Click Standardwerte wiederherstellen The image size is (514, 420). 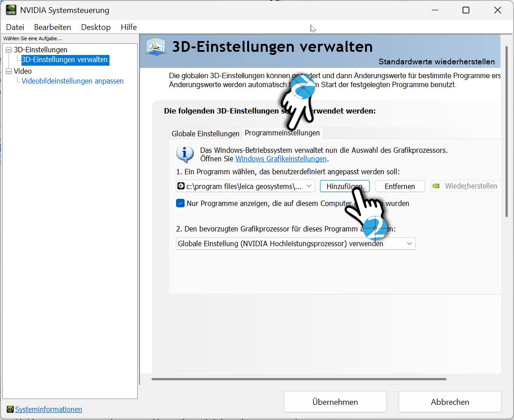pyautogui.click(x=437, y=62)
